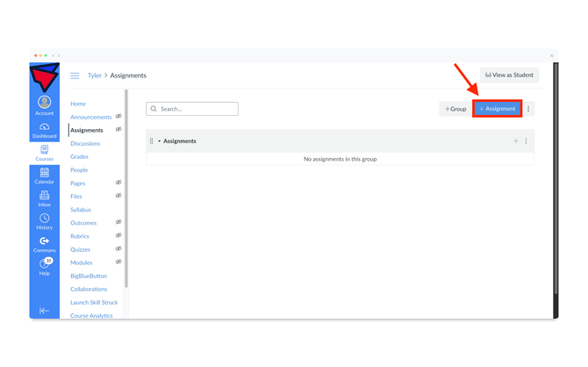The width and height of the screenshot is (588, 367).
Task: Click hidden-eye icon beside Announcements
Action: 118,116
